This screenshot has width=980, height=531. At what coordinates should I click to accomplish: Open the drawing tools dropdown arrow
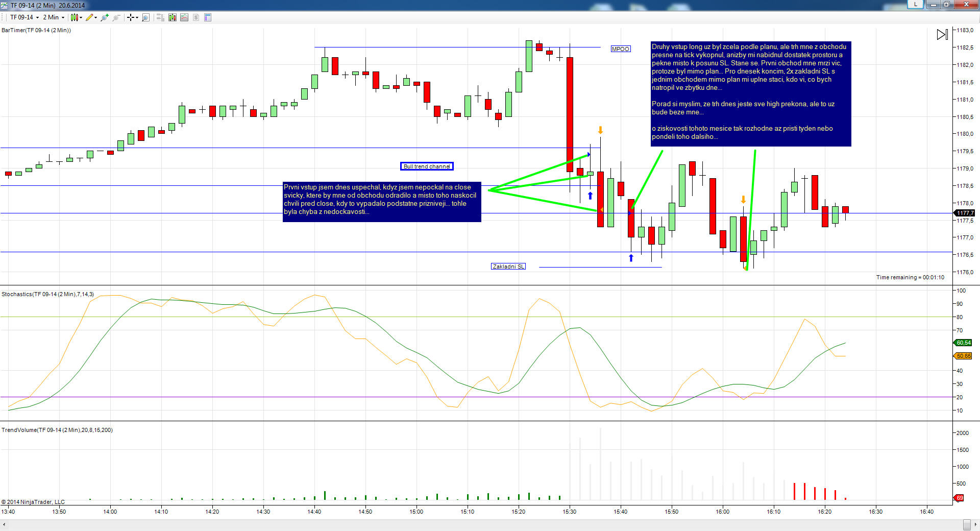[95, 18]
